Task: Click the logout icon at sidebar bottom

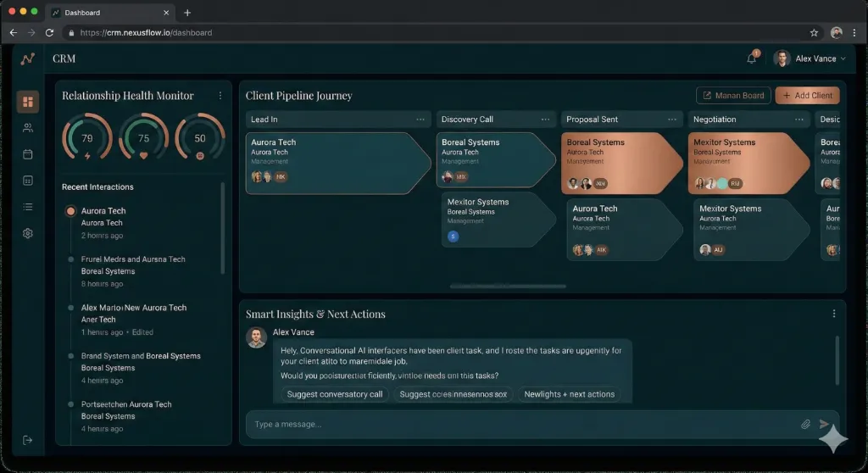Action: [28, 440]
